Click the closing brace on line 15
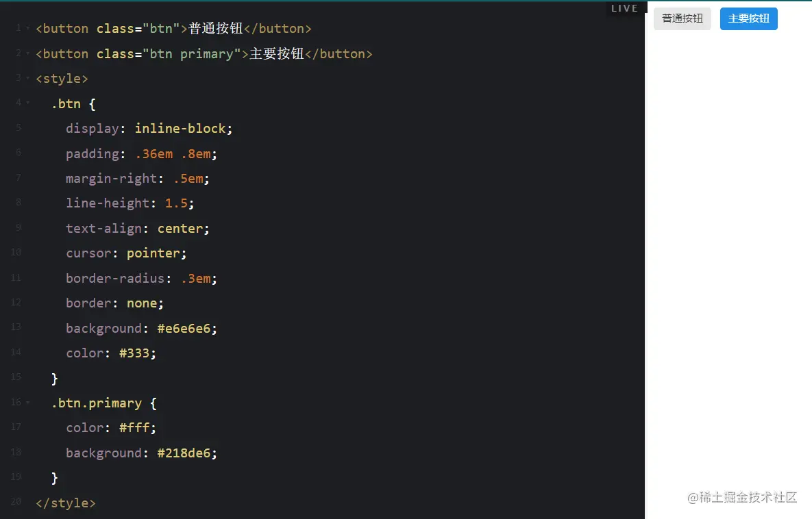812x519 pixels. [54, 378]
